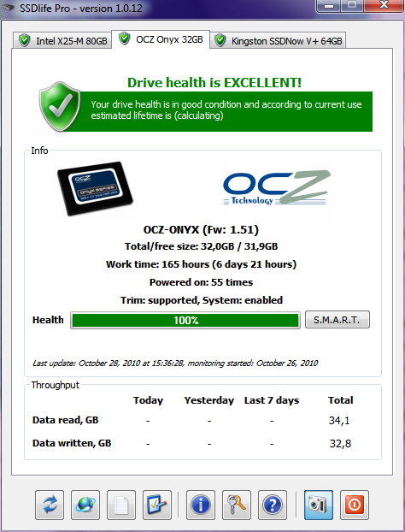Click the 100% health progress bar

pos(185,320)
